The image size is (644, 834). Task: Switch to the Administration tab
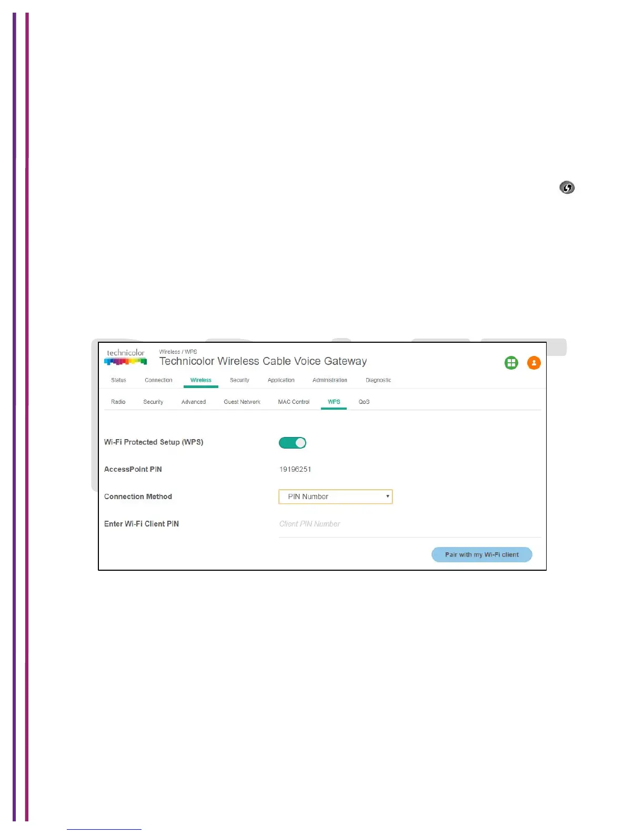330,380
